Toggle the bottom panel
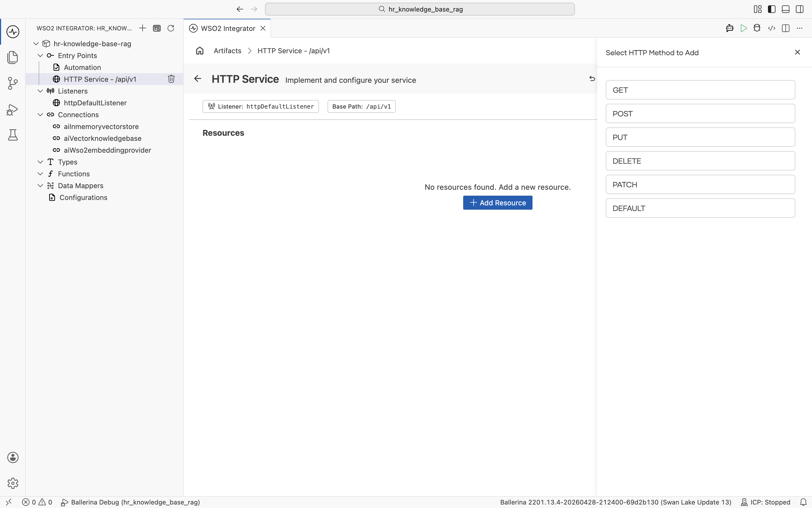The height and width of the screenshot is (508, 812). 785,9
